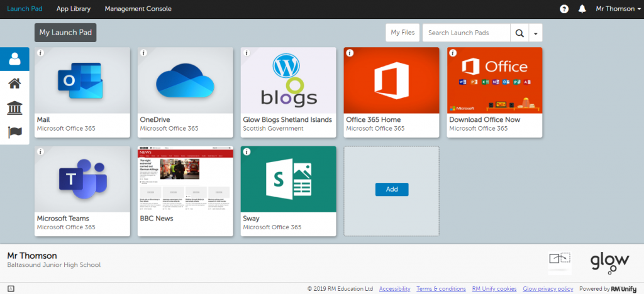Image resolution: width=644 pixels, height=294 pixels.
Task: Open the help question mark icon
Action: pos(564,9)
